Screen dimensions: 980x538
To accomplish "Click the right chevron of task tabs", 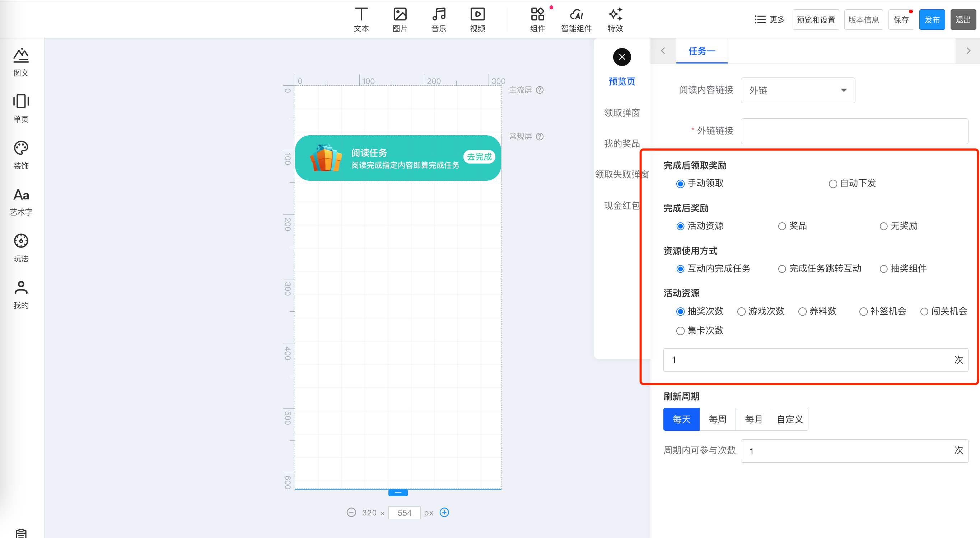I will (968, 51).
